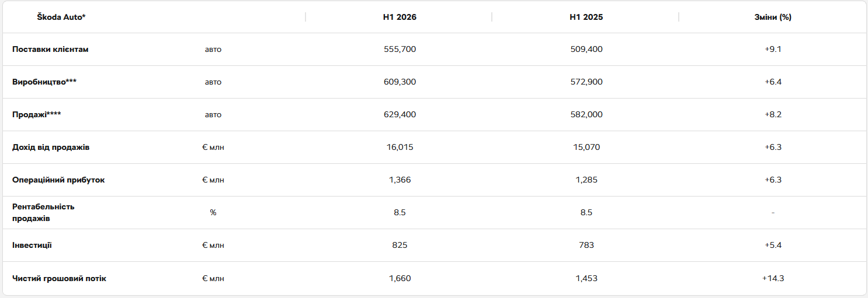Click the Дохід від продажів row label
The image size is (868, 298).
(51, 148)
